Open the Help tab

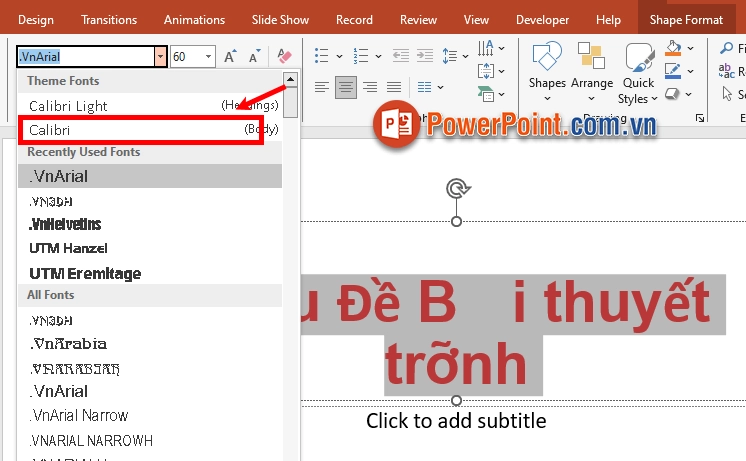click(608, 20)
